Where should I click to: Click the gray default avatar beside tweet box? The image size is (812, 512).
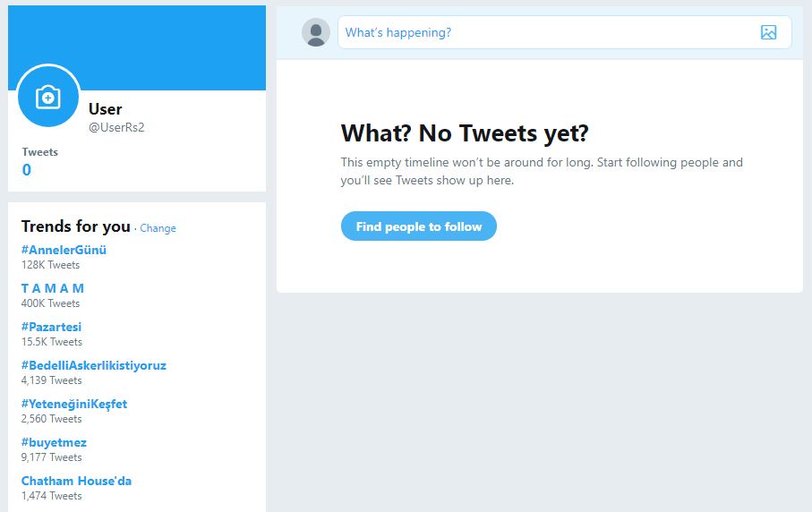pyautogui.click(x=316, y=32)
